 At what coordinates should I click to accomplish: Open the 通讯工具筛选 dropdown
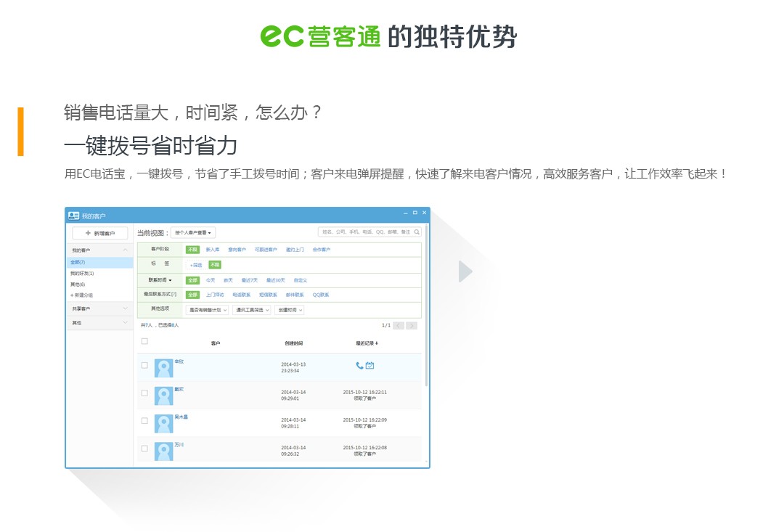coord(252,310)
